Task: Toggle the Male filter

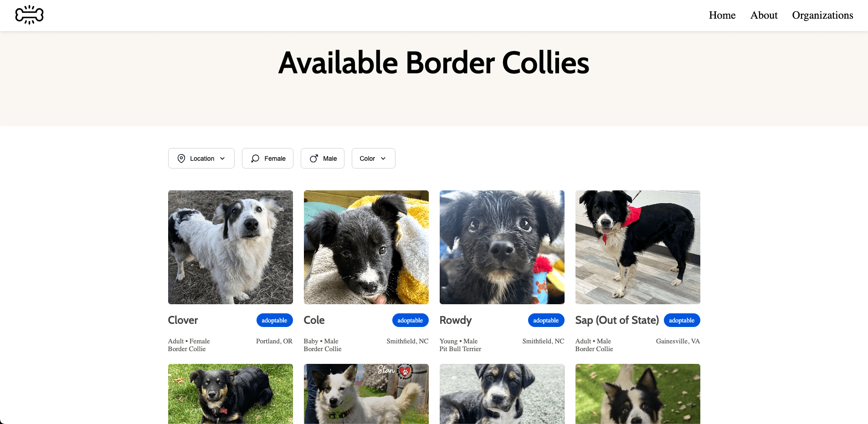Action: point(323,158)
